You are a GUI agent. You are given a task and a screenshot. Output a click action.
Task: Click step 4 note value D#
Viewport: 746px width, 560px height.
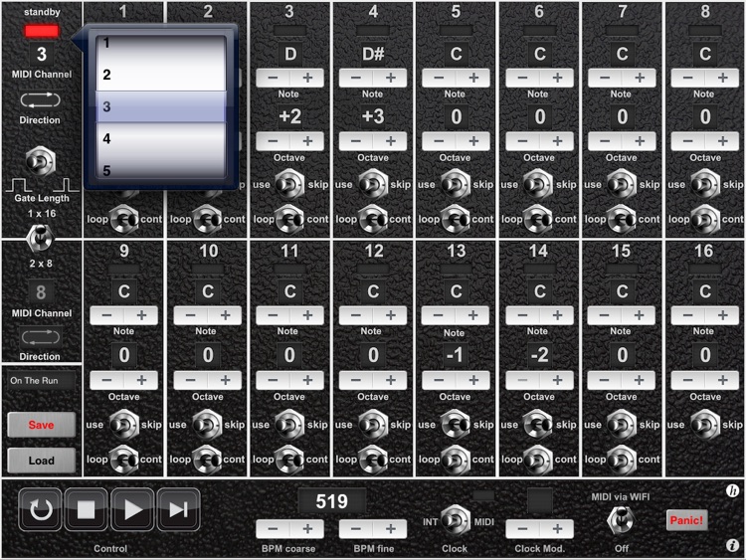click(373, 54)
